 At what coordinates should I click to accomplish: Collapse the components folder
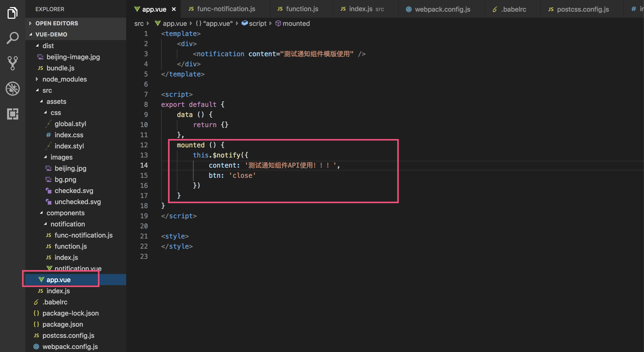(65, 213)
